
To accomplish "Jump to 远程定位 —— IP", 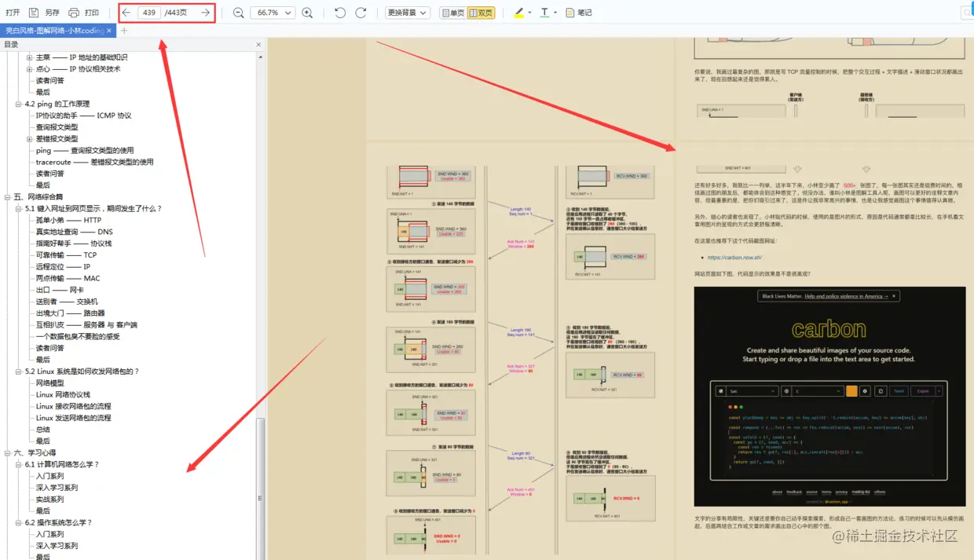I will pos(63,267).
